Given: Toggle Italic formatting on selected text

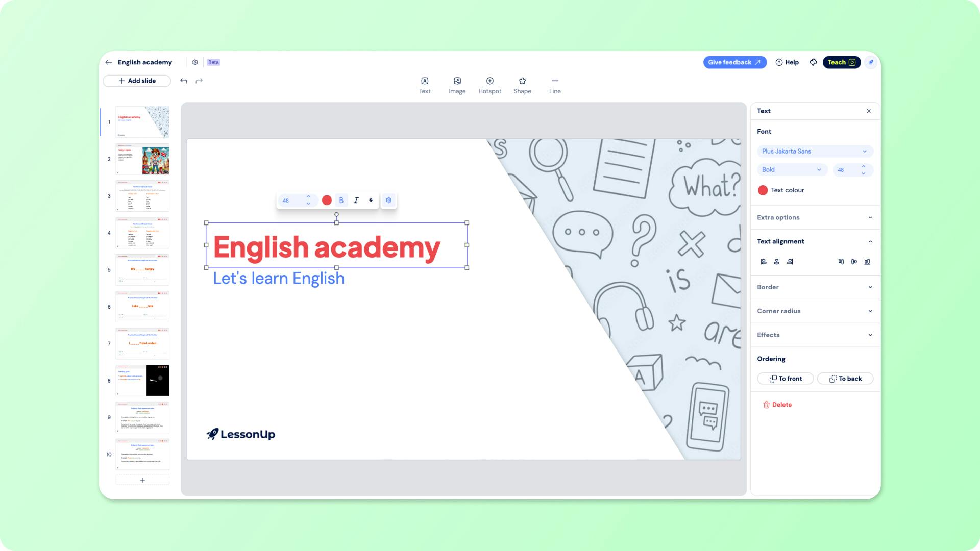Looking at the screenshot, I should tap(355, 200).
